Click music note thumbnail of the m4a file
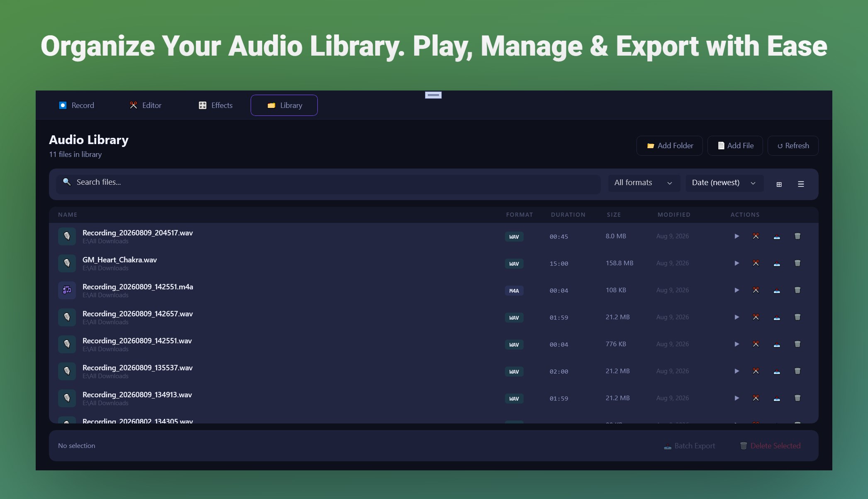This screenshot has height=499, width=868. click(x=67, y=290)
